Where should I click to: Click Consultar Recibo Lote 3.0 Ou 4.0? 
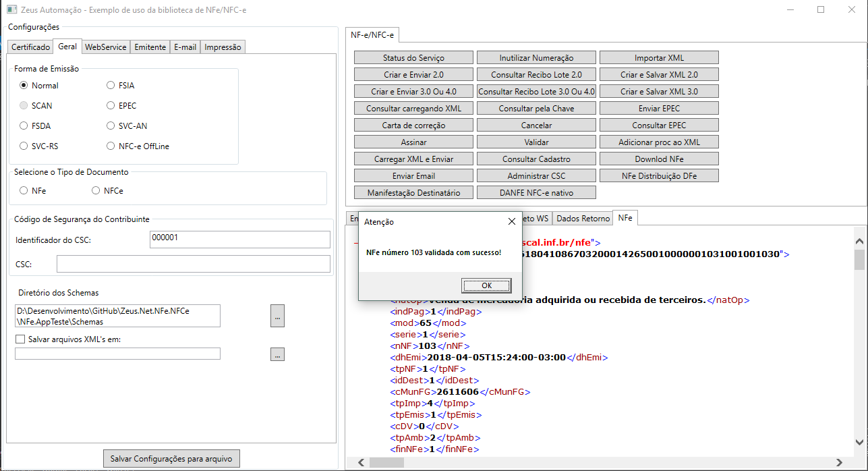click(536, 92)
